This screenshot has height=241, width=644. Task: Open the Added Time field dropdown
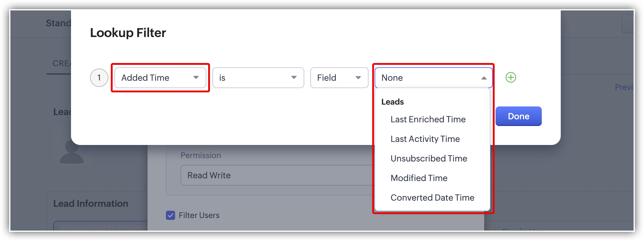click(x=160, y=78)
